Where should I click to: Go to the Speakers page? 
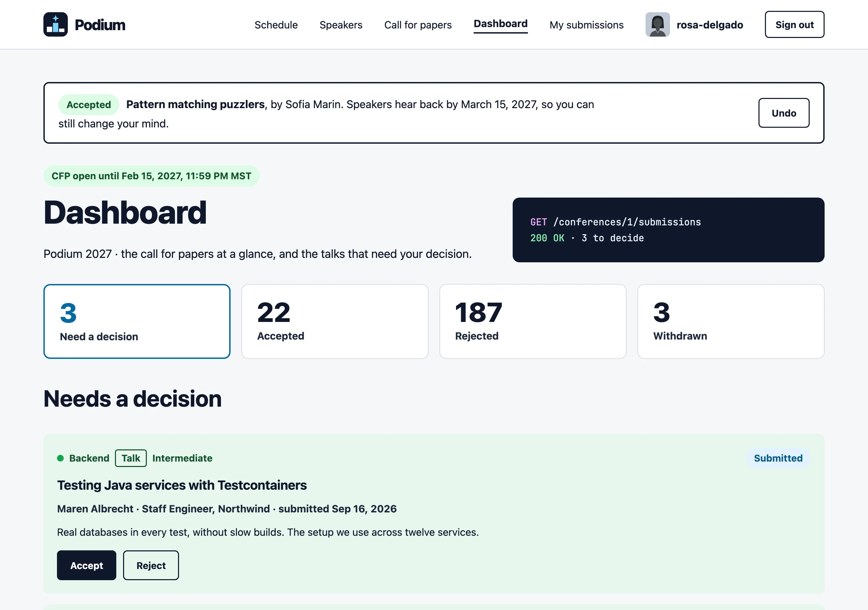pos(341,25)
